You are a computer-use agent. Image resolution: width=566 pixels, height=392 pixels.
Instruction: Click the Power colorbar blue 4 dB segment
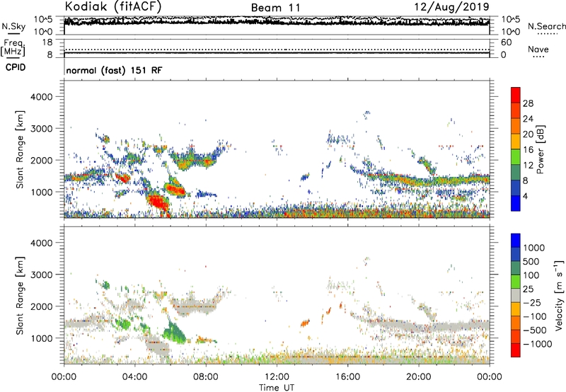point(516,203)
